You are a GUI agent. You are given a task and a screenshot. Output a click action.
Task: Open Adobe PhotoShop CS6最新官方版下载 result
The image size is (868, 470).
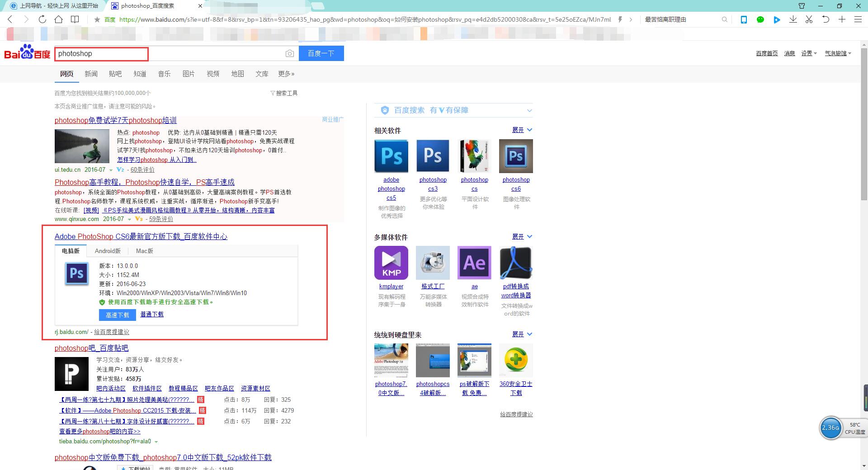tap(141, 237)
